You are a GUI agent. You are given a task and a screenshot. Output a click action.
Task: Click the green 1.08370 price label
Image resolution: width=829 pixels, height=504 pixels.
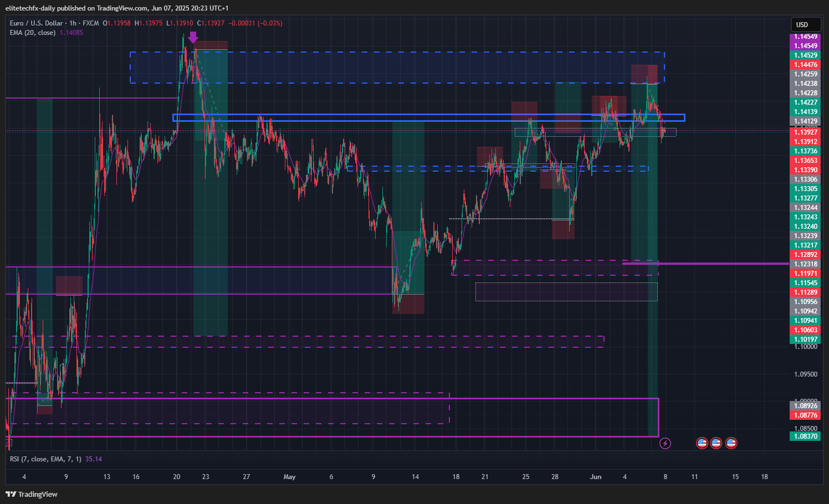805,436
